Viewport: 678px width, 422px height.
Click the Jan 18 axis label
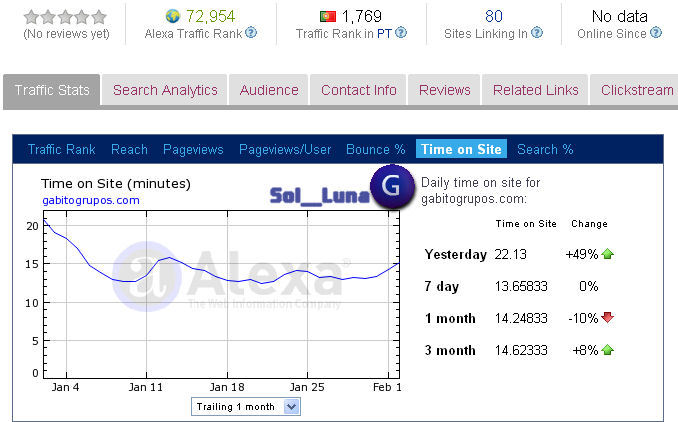[x=227, y=387]
